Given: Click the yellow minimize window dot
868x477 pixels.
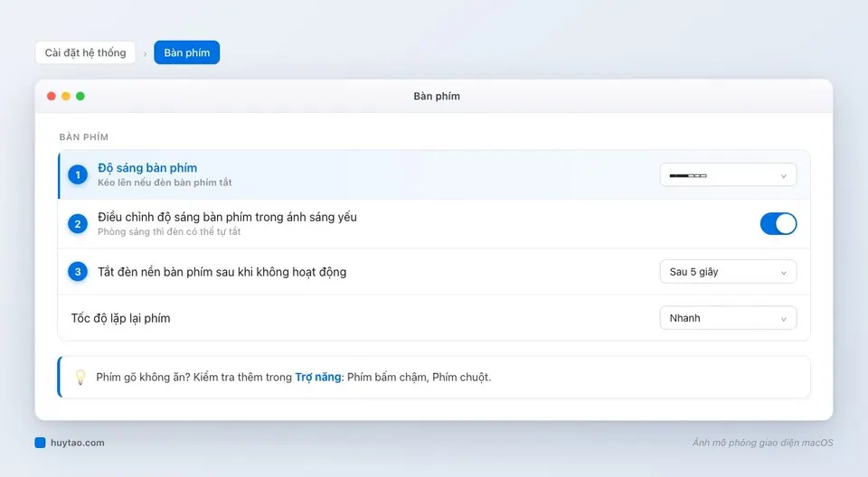Looking at the screenshot, I should pos(66,97).
